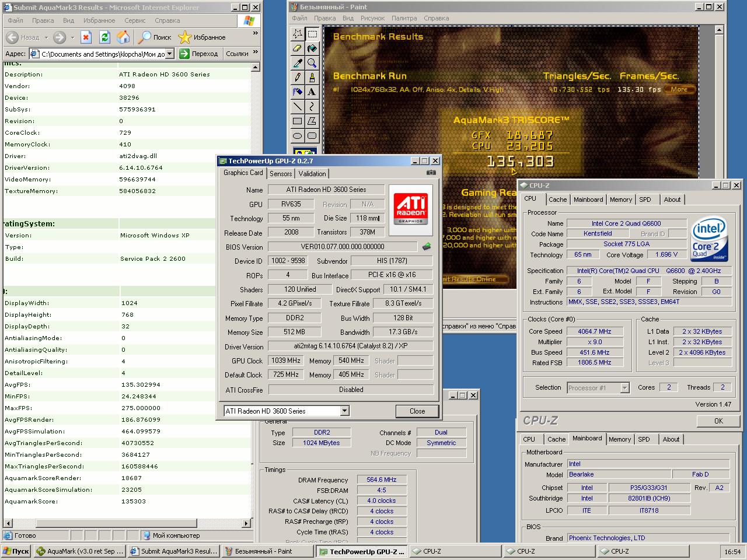
Task: Stop page loading with the red X icon
Action: click(86, 37)
